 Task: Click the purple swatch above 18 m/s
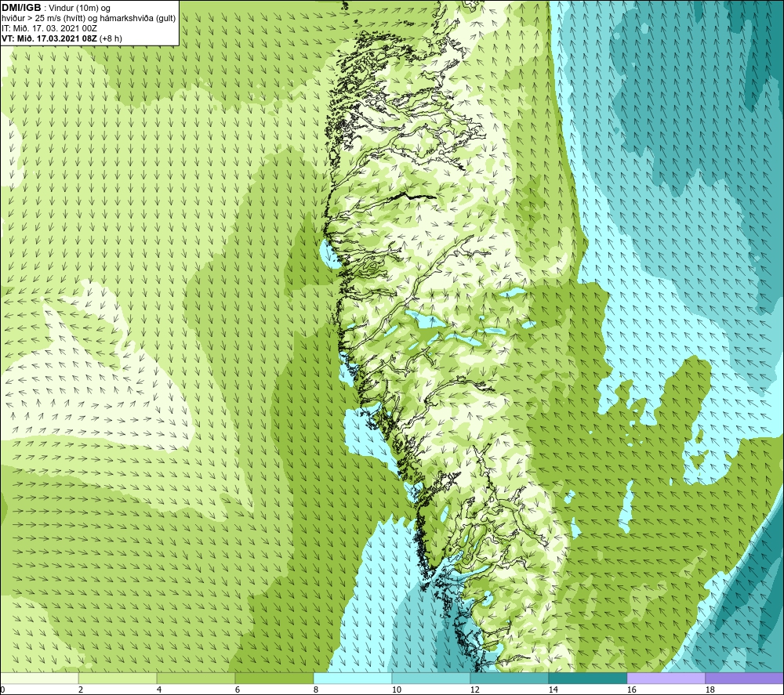pyautogui.click(x=744, y=678)
